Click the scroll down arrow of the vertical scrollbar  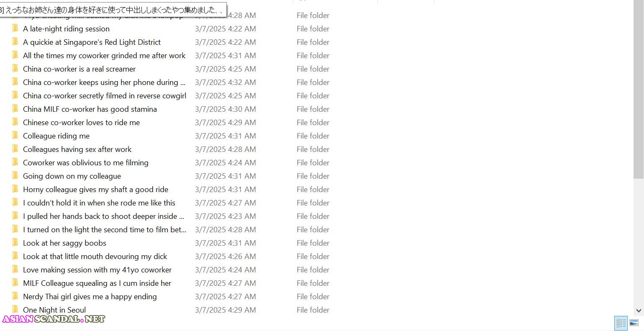(x=639, y=310)
